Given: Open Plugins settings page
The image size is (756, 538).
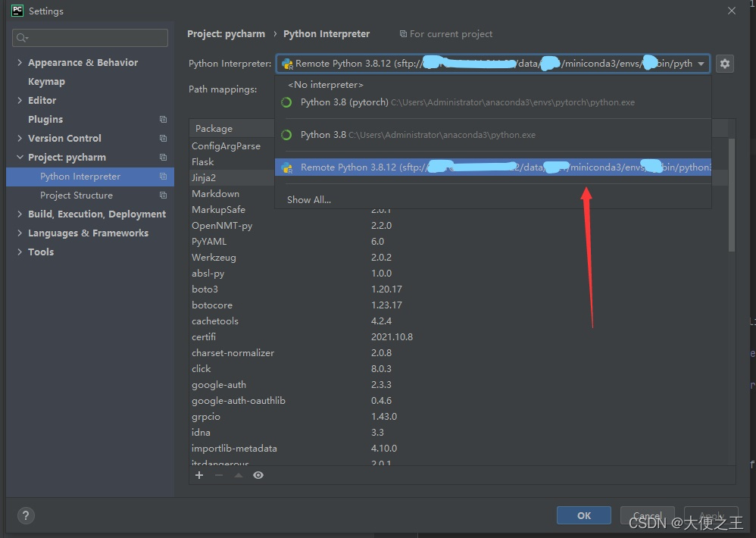Looking at the screenshot, I should [x=45, y=119].
